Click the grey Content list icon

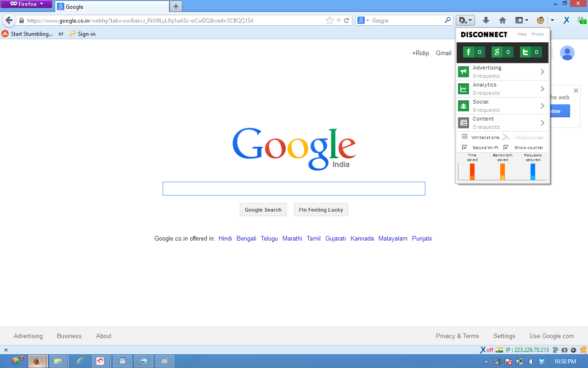(x=464, y=123)
